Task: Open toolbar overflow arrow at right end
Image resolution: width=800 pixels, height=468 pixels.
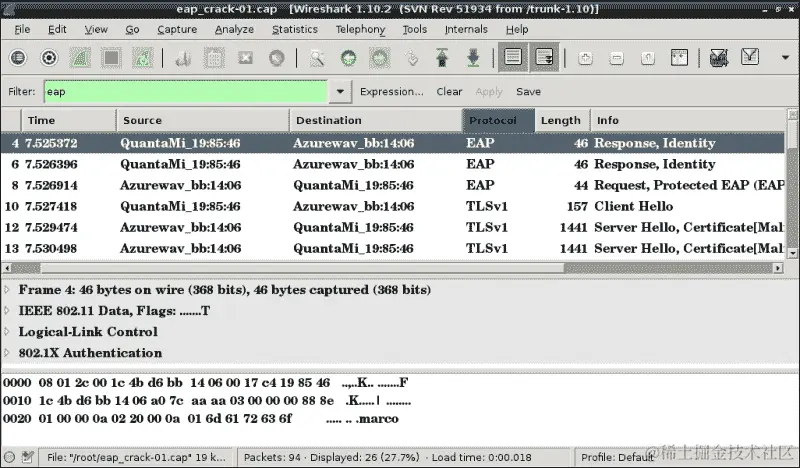Action: (785, 58)
